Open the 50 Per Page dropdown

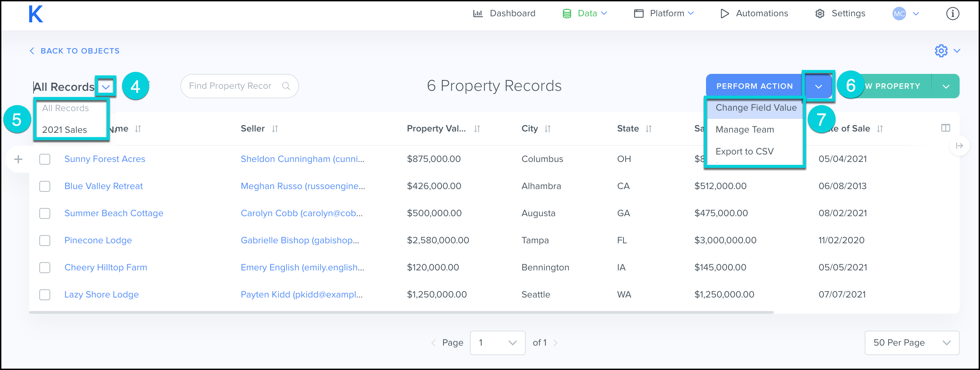pyautogui.click(x=912, y=343)
